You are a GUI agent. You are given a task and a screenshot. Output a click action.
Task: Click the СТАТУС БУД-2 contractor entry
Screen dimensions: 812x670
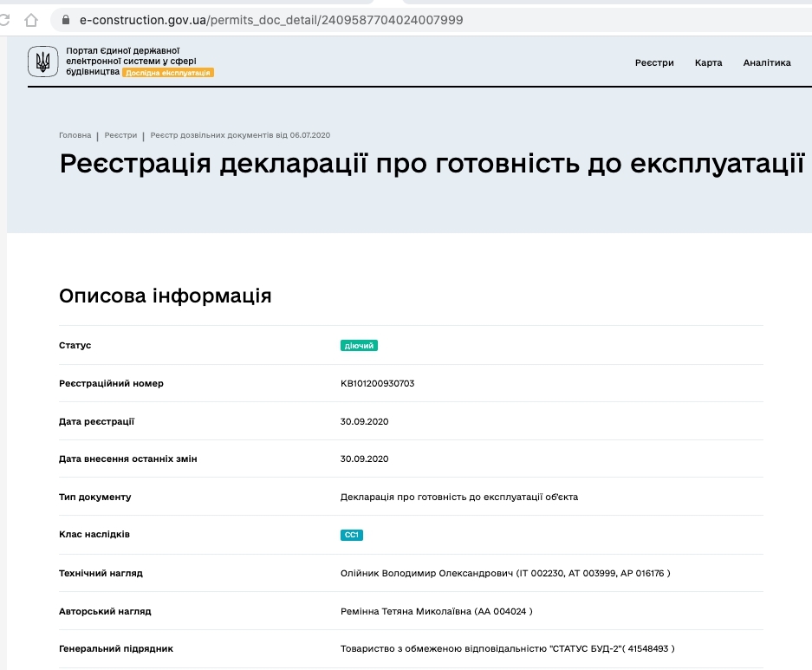(x=508, y=649)
